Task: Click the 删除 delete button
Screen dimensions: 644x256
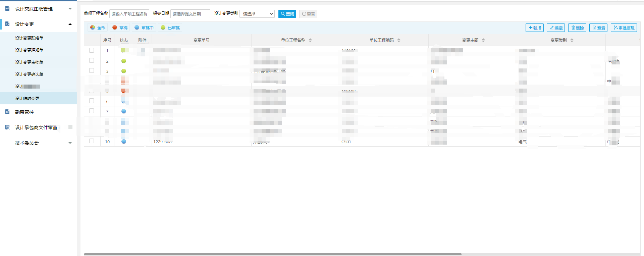Action: [x=577, y=28]
